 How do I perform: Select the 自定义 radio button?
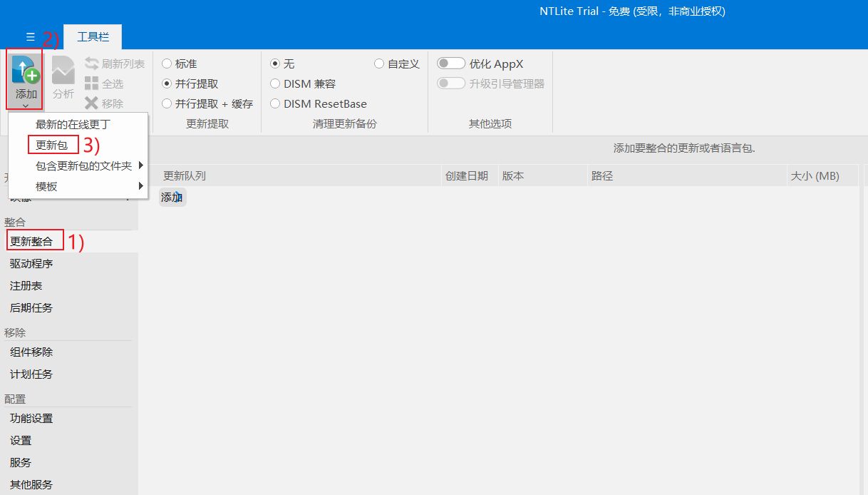379,64
